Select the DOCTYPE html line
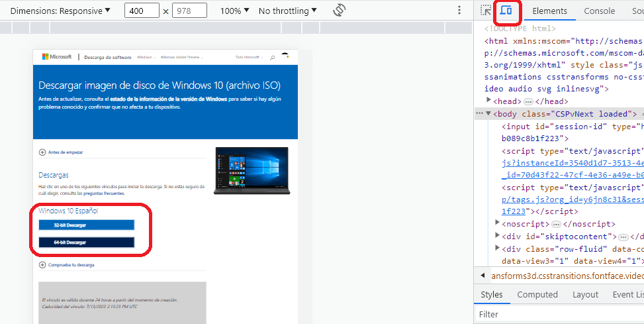644x324 pixels. (x=520, y=28)
